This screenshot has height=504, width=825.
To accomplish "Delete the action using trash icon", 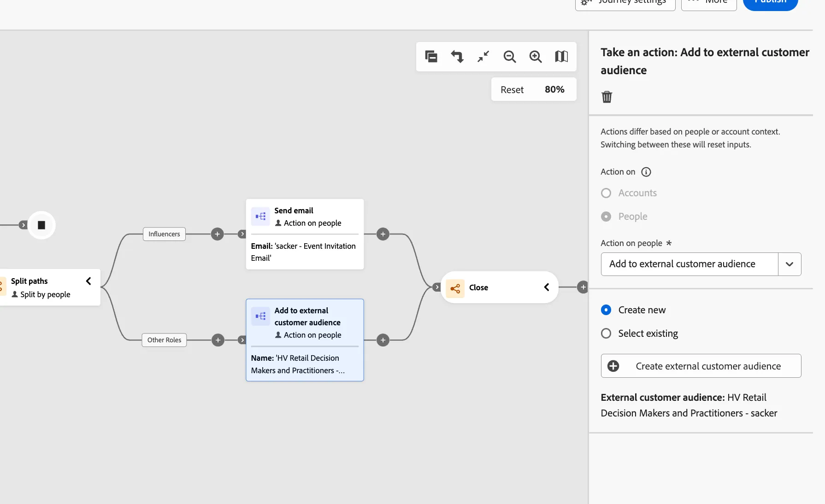I will (607, 97).
